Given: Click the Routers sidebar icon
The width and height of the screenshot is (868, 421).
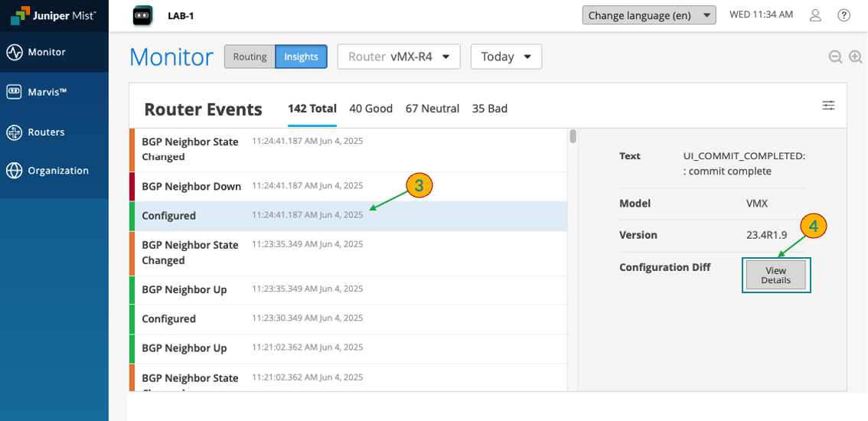Looking at the screenshot, I should tap(15, 132).
